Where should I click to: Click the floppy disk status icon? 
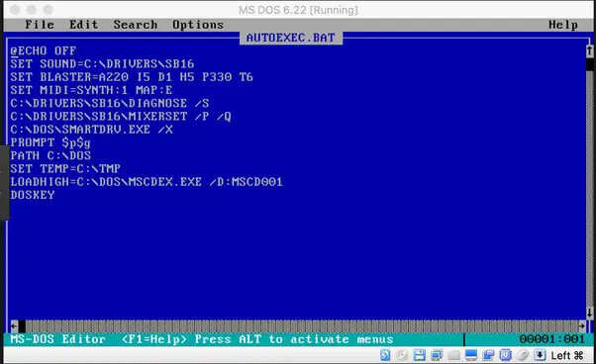[419, 355]
